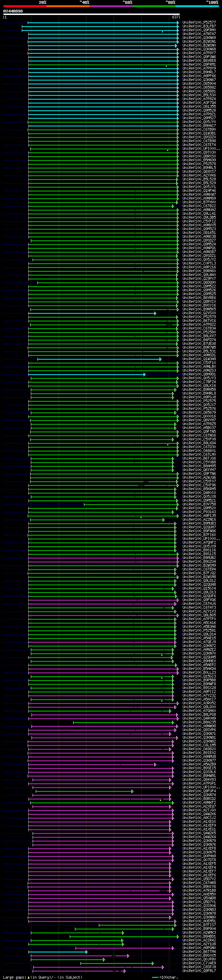The image size is (222, 980).
Task: Select hit UniRef100_B7FHV0
Action: 199,202
